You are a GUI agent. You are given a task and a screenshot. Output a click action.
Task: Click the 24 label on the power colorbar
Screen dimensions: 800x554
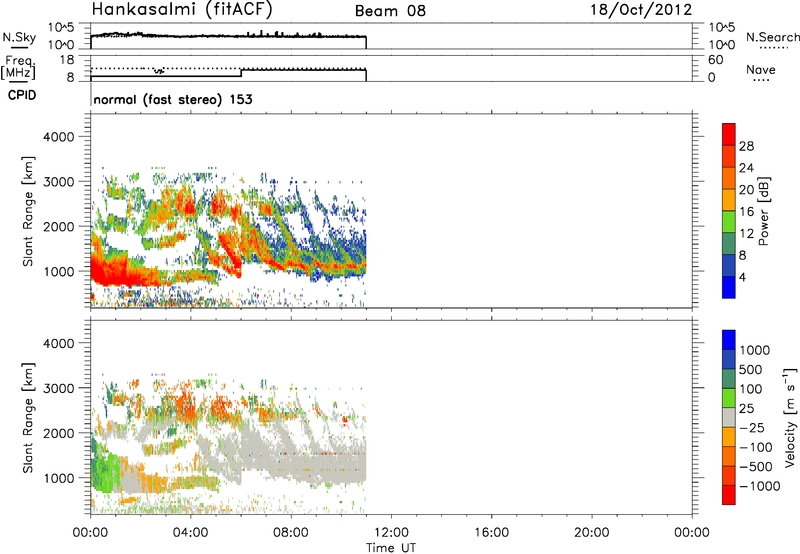pos(746,168)
